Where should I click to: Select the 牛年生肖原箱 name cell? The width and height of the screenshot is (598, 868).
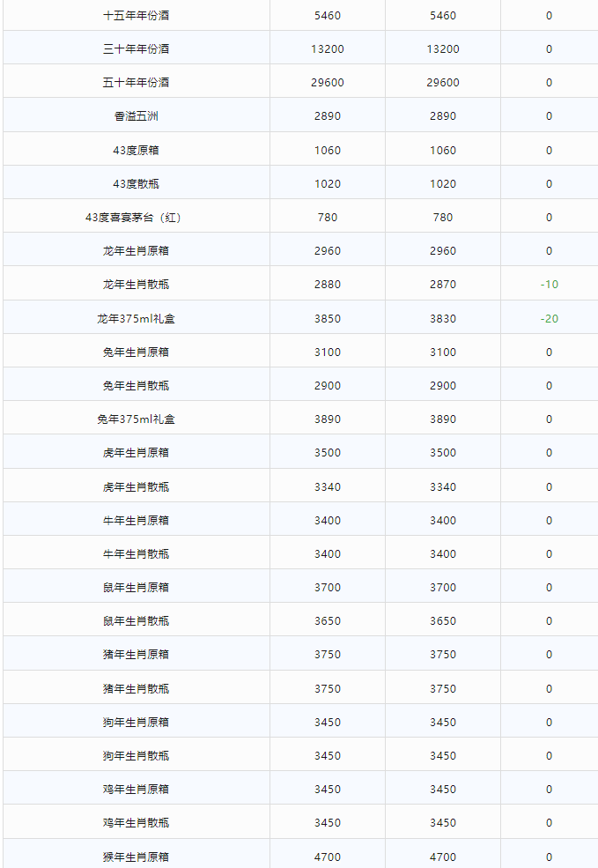tap(137, 520)
